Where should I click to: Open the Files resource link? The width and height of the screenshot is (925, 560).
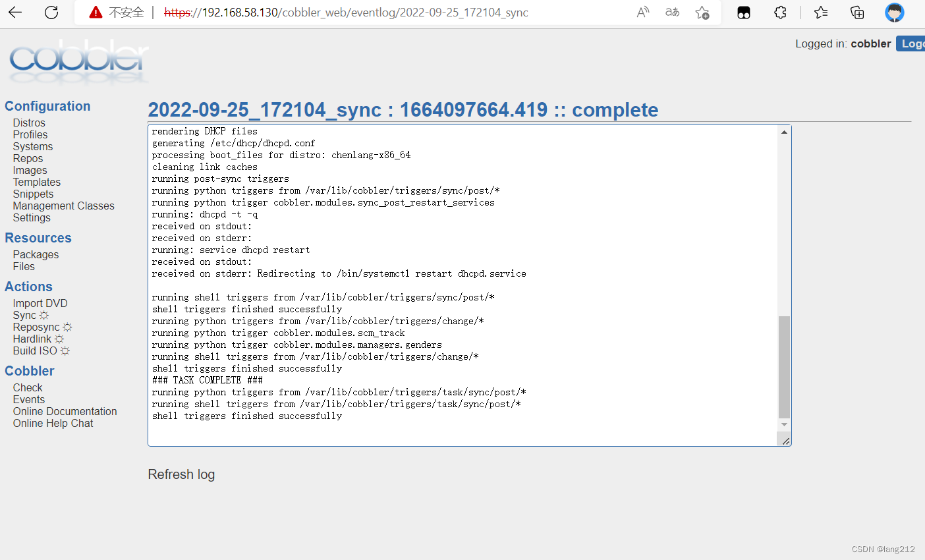(24, 266)
